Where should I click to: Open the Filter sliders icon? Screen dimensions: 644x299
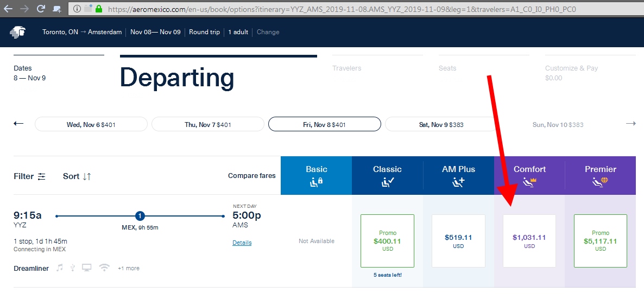41,176
